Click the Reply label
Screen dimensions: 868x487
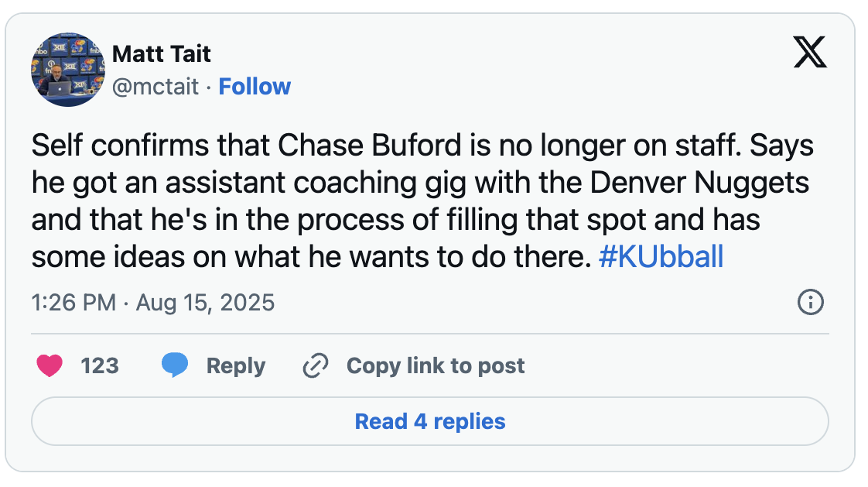click(235, 365)
